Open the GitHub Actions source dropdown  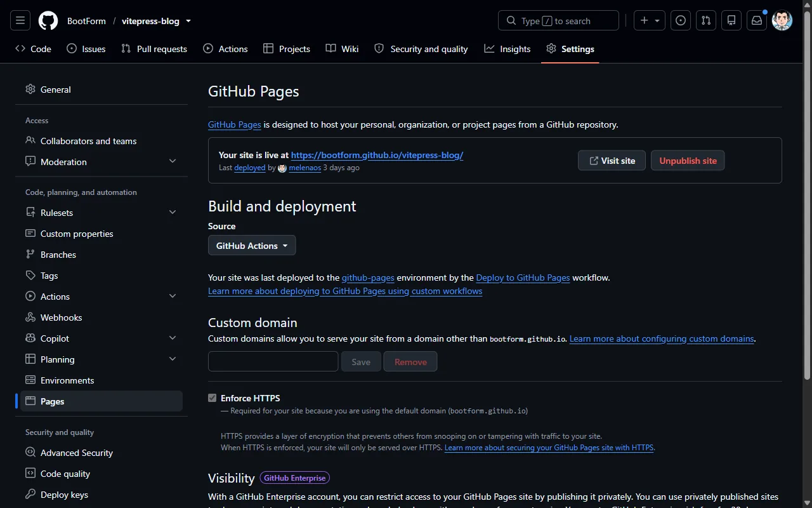click(x=252, y=246)
